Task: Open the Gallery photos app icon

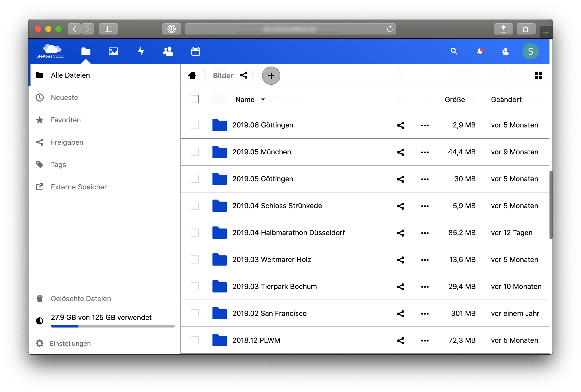Action: pyautogui.click(x=113, y=51)
